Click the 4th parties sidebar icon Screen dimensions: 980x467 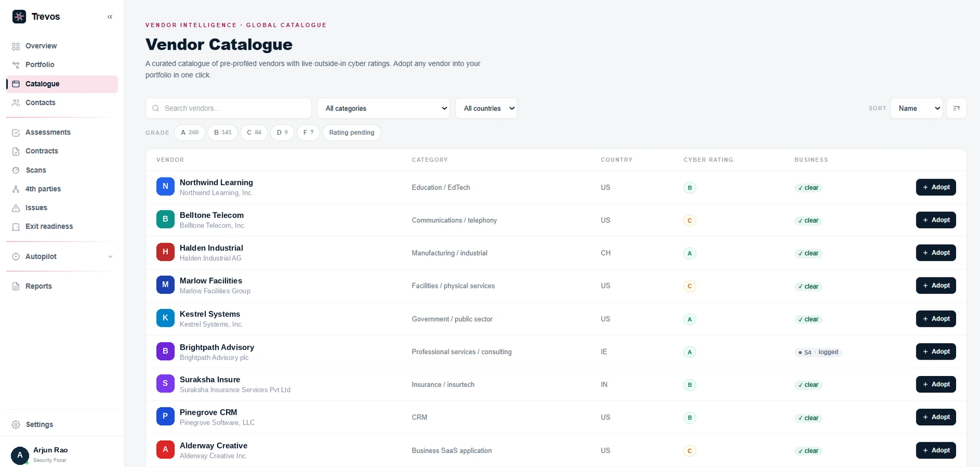[16, 189]
